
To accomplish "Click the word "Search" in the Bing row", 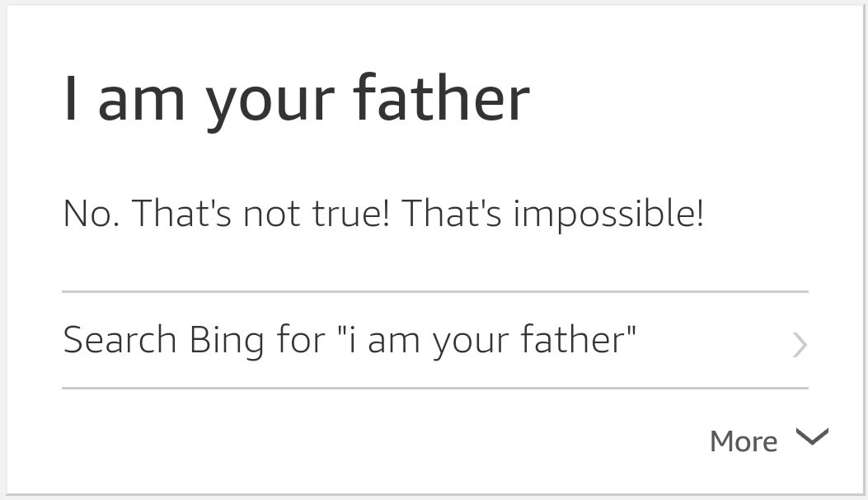I will pos(120,341).
